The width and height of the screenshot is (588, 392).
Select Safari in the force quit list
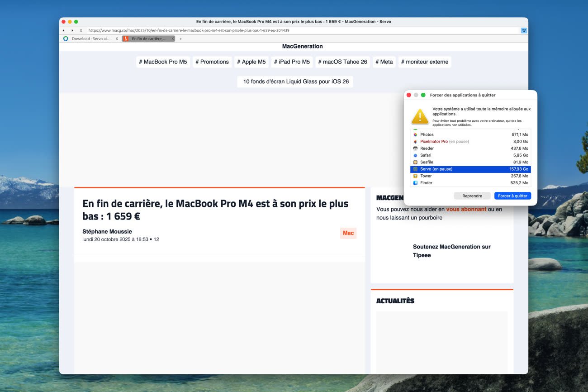(470, 155)
